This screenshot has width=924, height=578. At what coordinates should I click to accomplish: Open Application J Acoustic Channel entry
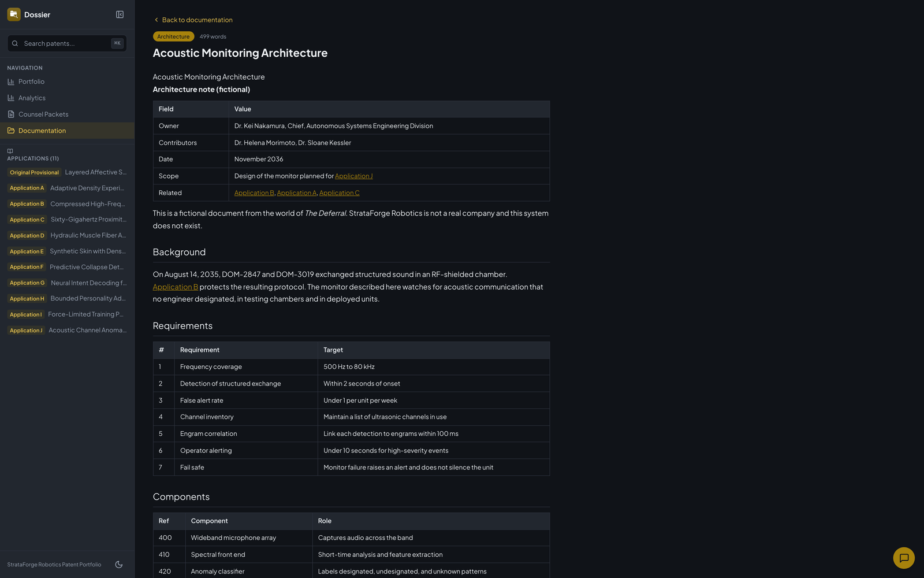[x=67, y=331]
